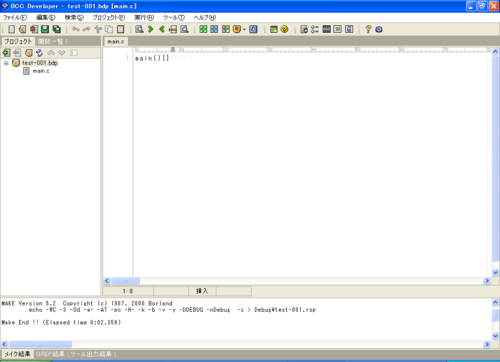Open the 検索(S) menu
Viewport: 500px width, 362px height.
74,17
